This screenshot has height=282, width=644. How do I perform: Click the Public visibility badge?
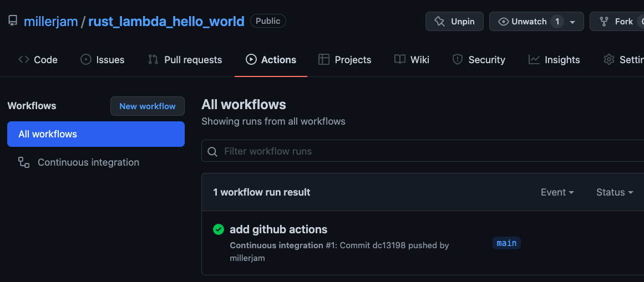[268, 21]
